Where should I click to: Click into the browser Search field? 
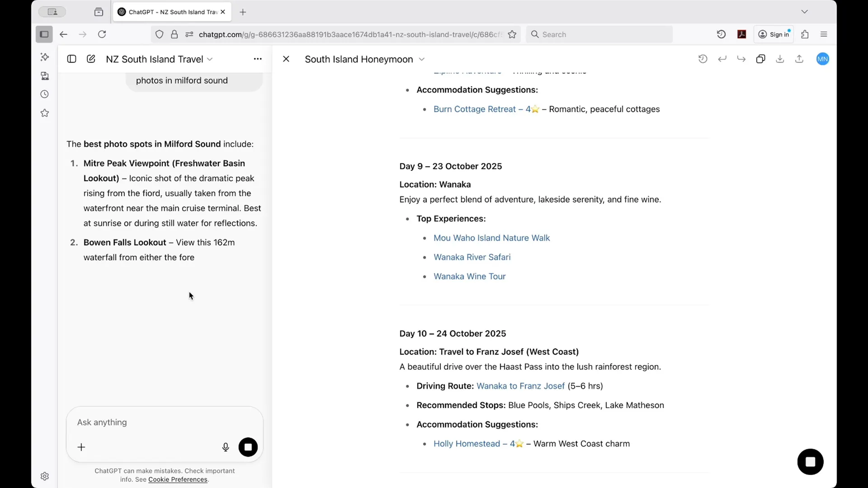click(599, 34)
